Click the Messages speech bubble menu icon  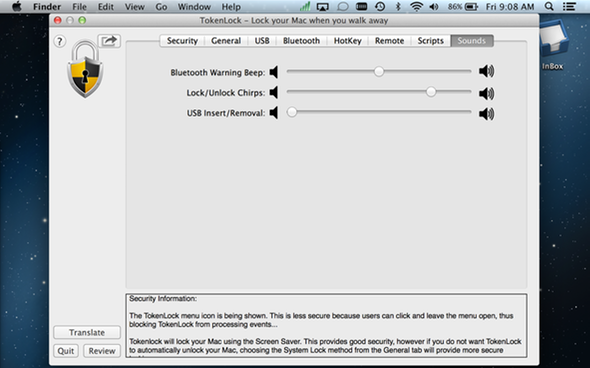click(342, 6)
